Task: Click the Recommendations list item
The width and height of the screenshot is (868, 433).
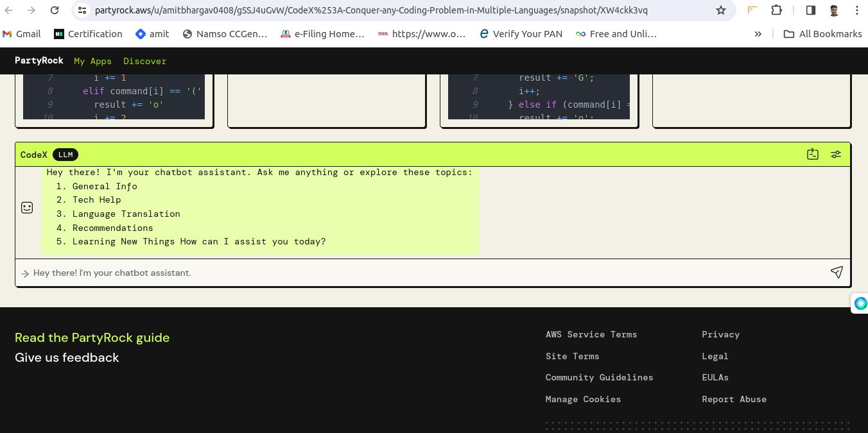Action: pyautogui.click(x=113, y=228)
